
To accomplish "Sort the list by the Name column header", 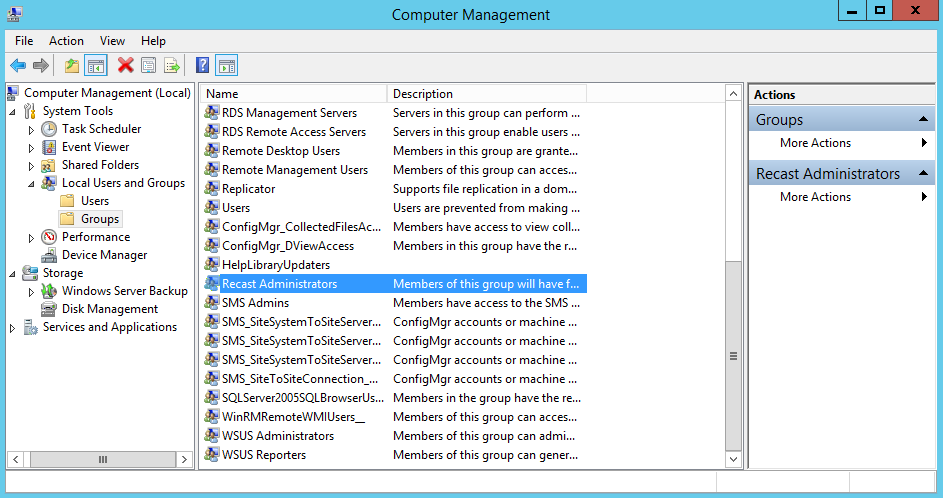I will [293, 94].
